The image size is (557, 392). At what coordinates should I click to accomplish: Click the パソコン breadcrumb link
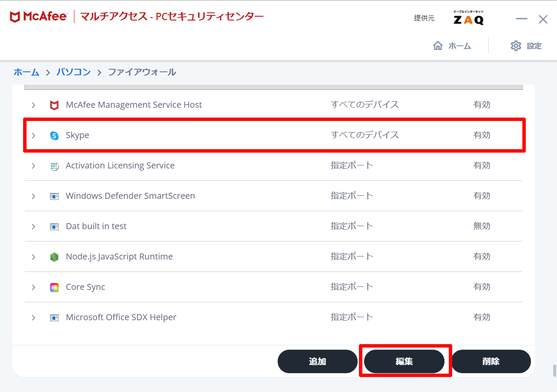point(74,72)
